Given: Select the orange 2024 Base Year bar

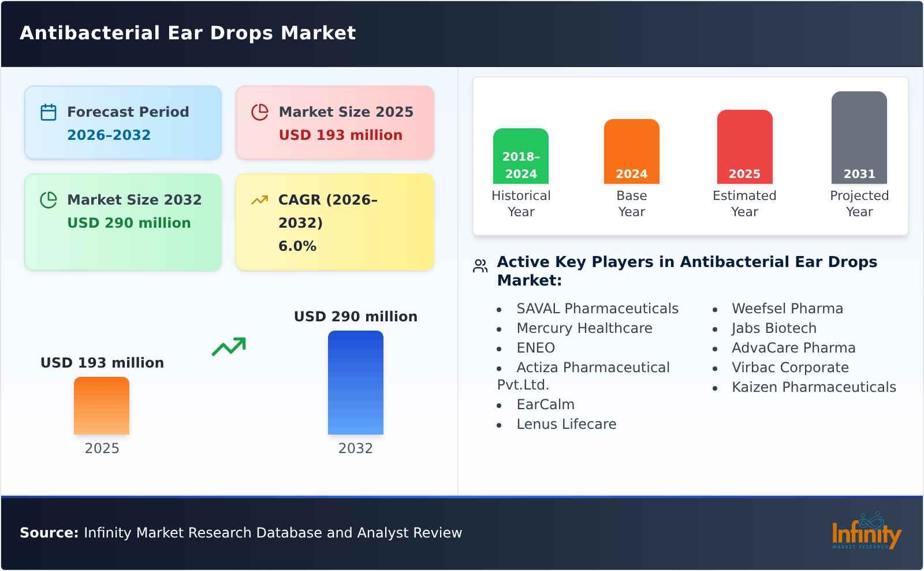Looking at the screenshot, I should tap(632, 151).
